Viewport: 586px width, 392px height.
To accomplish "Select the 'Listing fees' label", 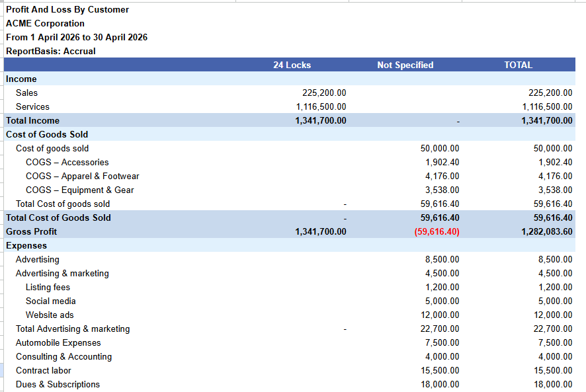I will coord(48,287).
